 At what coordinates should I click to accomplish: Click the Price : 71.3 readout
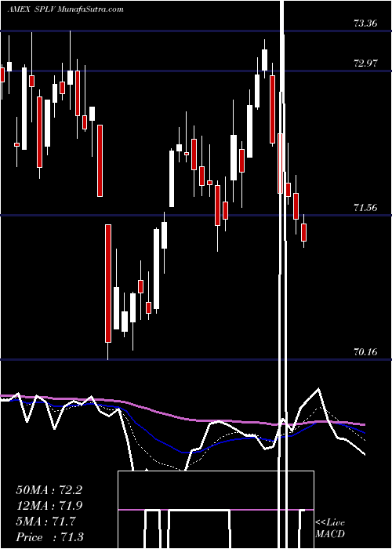coord(49,537)
